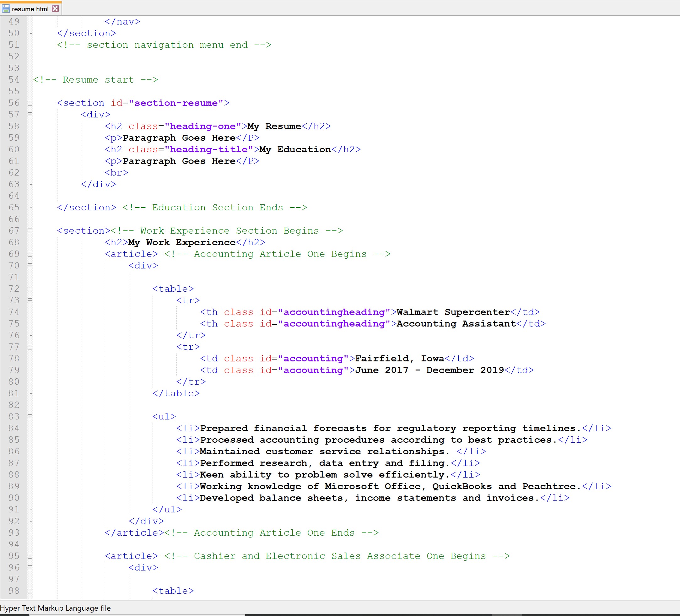This screenshot has height=616, width=680.
Task: Click the closing ul tag on line 91
Action: tap(167, 509)
